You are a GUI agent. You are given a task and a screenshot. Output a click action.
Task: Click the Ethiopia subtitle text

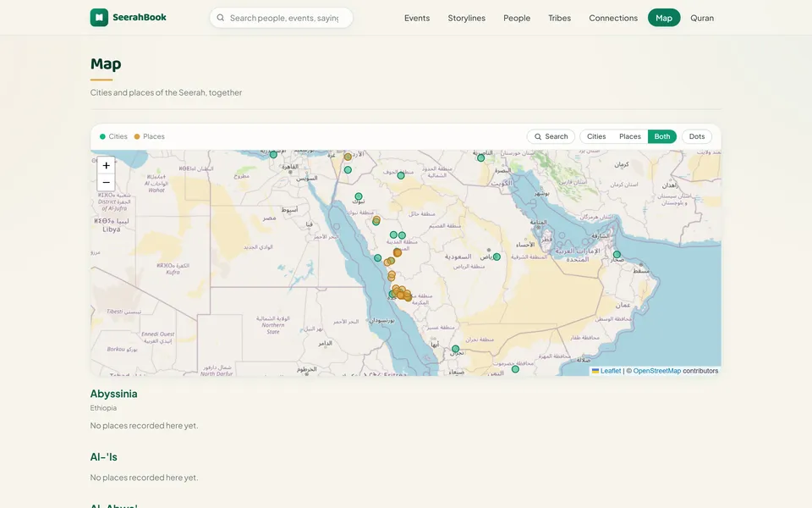point(103,408)
